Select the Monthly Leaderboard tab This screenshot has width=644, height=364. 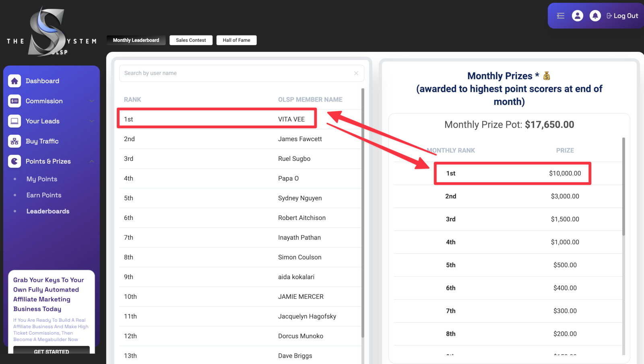pyautogui.click(x=136, y=40)
